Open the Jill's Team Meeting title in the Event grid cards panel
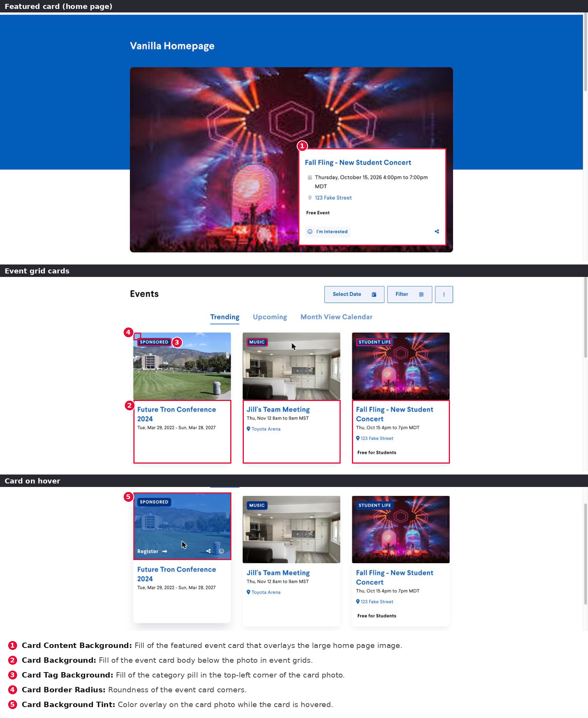588x718 pixels. point(278,410)
